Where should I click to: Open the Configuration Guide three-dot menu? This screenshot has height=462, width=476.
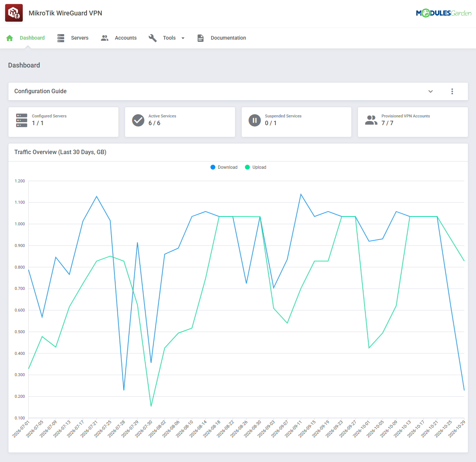click(x=452, y=91)
